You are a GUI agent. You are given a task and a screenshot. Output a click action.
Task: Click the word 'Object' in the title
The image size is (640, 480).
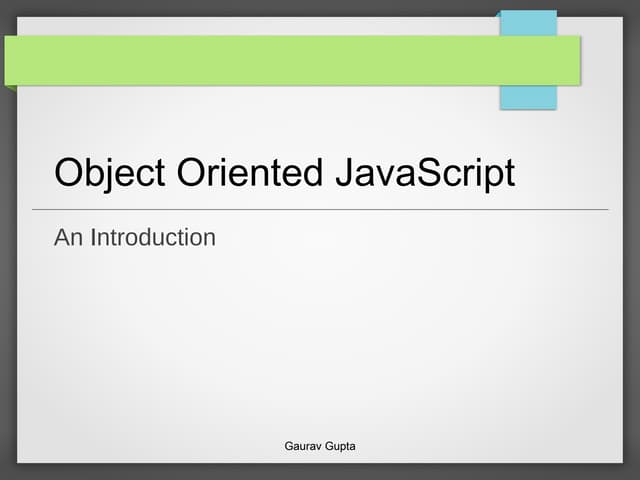[x=110, y=173]
